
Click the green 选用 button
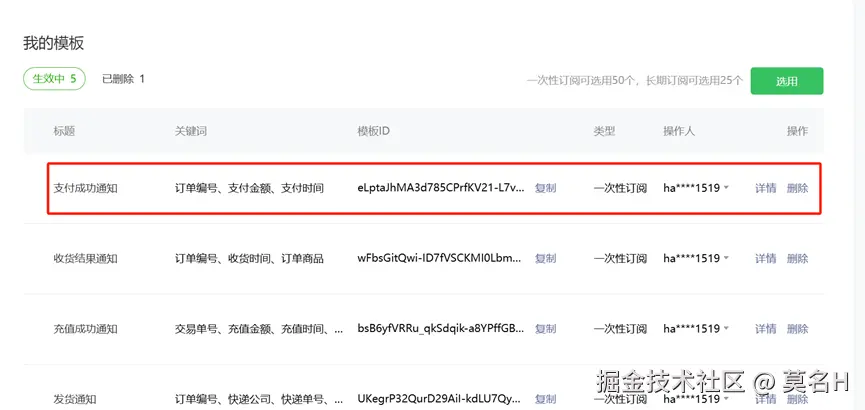pyautogui.click(x=787, y=81)
